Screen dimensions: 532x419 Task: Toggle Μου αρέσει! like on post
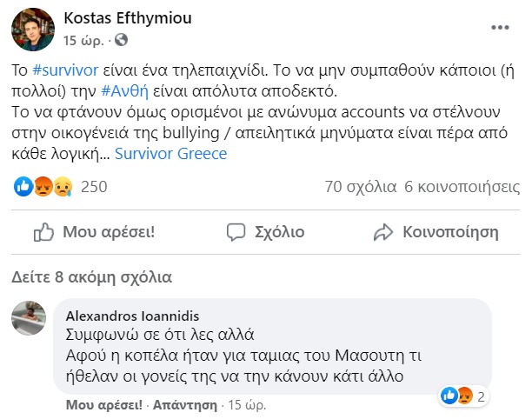pyautogui.click(x=94, y=232)
